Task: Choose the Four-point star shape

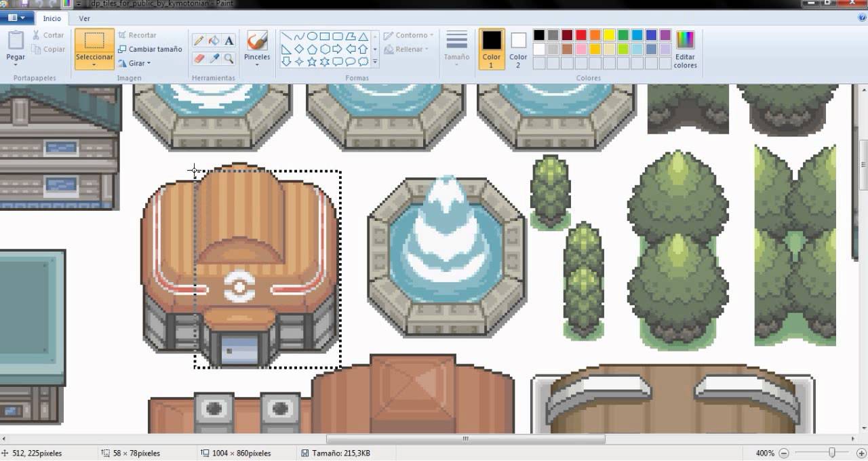Action: click(299, 62)
